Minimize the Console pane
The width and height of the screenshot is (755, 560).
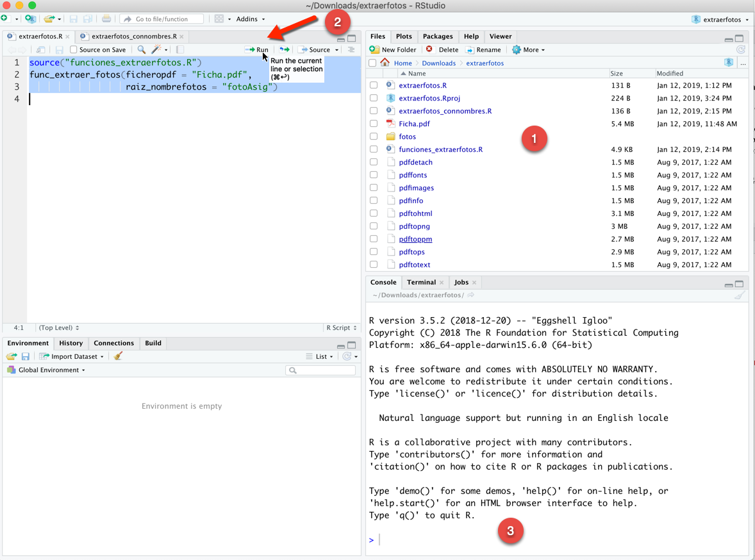click(x=729, y=285)
